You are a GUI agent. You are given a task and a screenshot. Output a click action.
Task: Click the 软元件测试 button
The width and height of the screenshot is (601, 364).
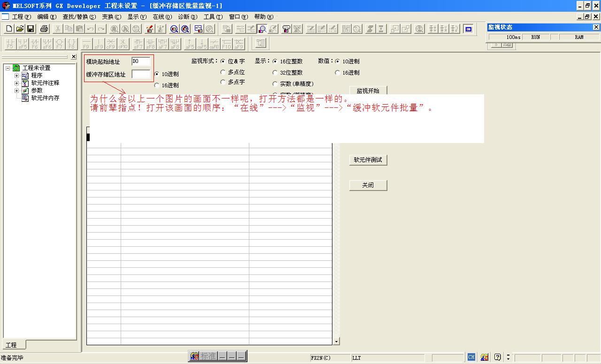coord(368,160)
